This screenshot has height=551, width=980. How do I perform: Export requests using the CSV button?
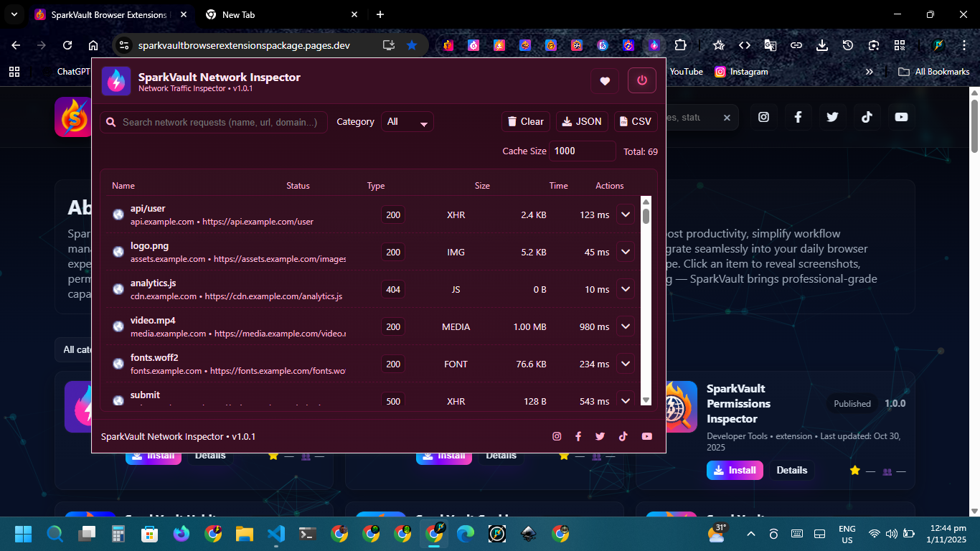633,122
